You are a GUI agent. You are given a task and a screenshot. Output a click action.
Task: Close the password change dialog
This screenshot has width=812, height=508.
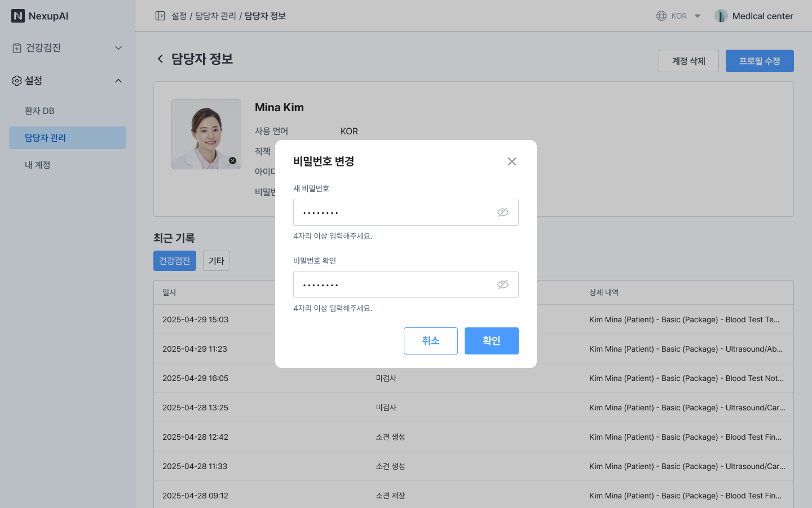pyautogui.click(x=511, y=161)
